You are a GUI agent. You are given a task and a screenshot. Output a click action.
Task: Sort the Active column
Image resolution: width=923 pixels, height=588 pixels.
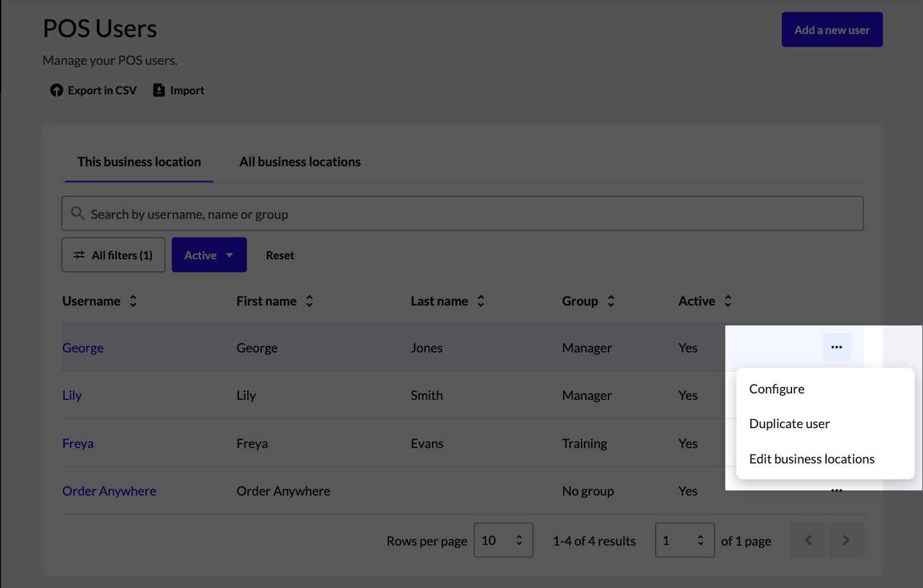click(x=728, y=301)
